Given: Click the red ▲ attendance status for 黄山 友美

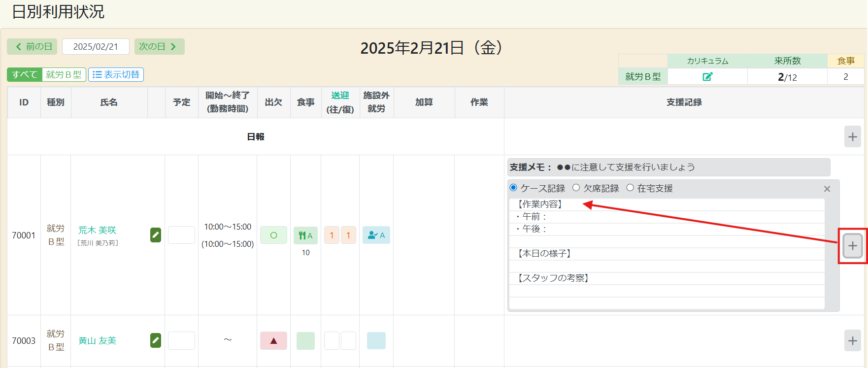Looking at the screenshot, I should [273, 340].
